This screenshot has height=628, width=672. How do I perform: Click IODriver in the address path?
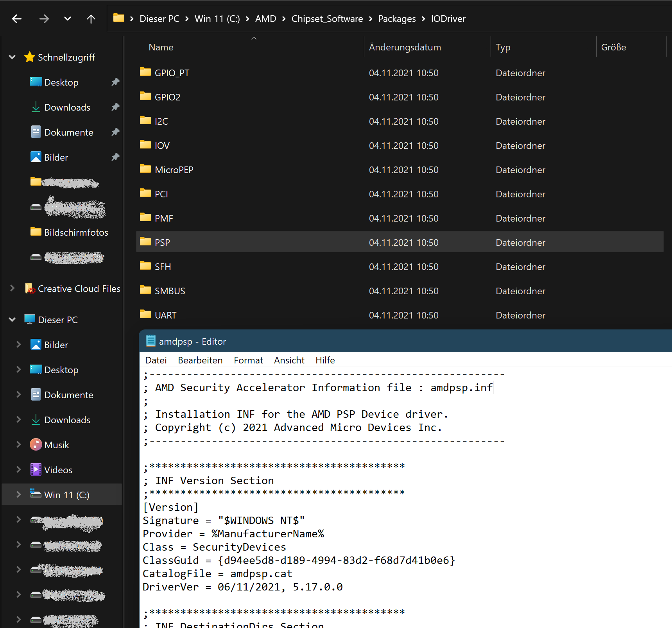point(448,19)
